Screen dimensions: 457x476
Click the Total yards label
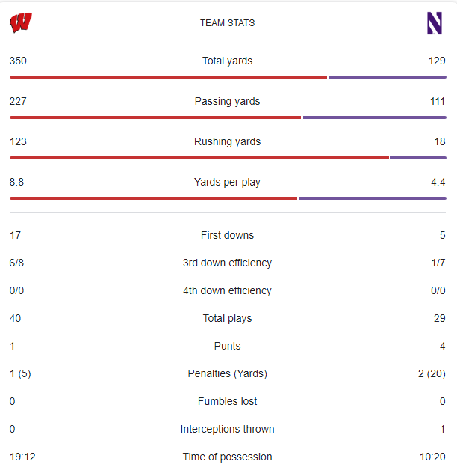(227, 61)
